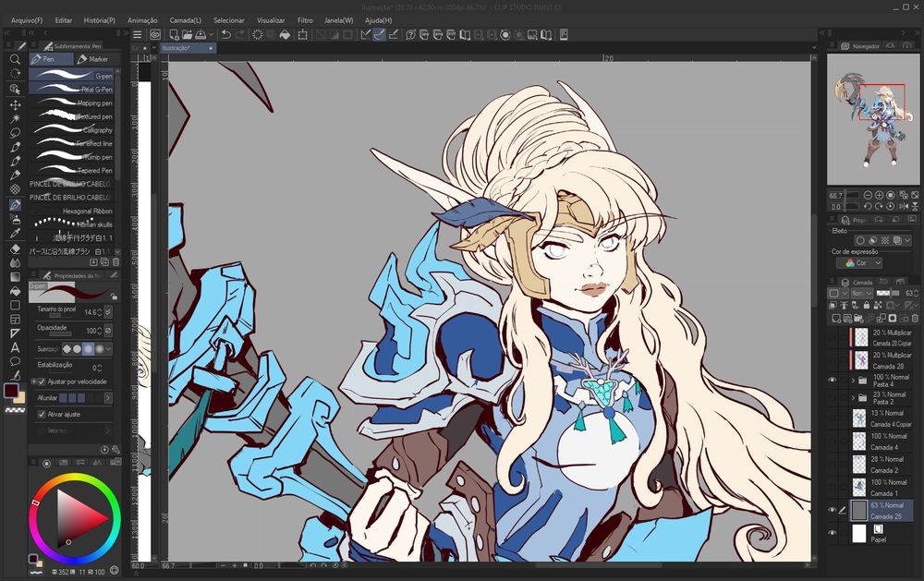Select the Eraser tool
Viewport: 924px width, 581px height.
(x=16, y=248)
